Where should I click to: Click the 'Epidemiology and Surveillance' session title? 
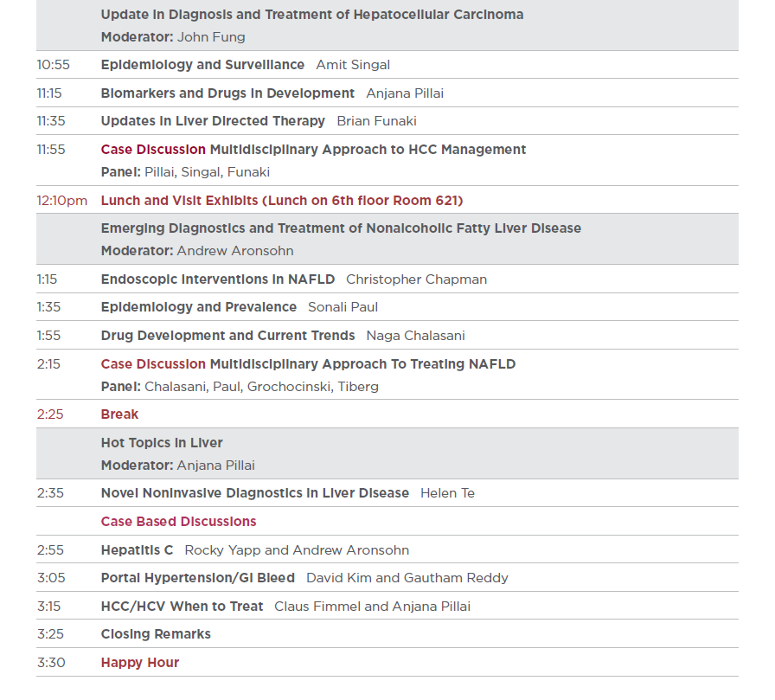(202, 65)
